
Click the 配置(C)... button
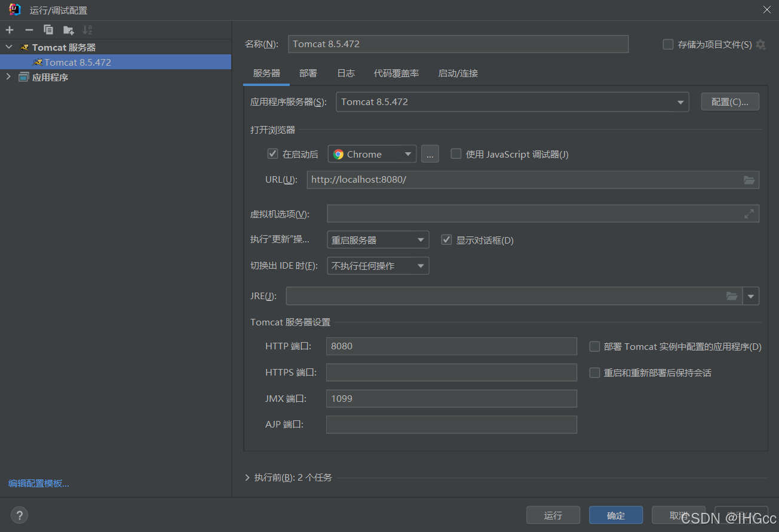(x=730, y=102)
